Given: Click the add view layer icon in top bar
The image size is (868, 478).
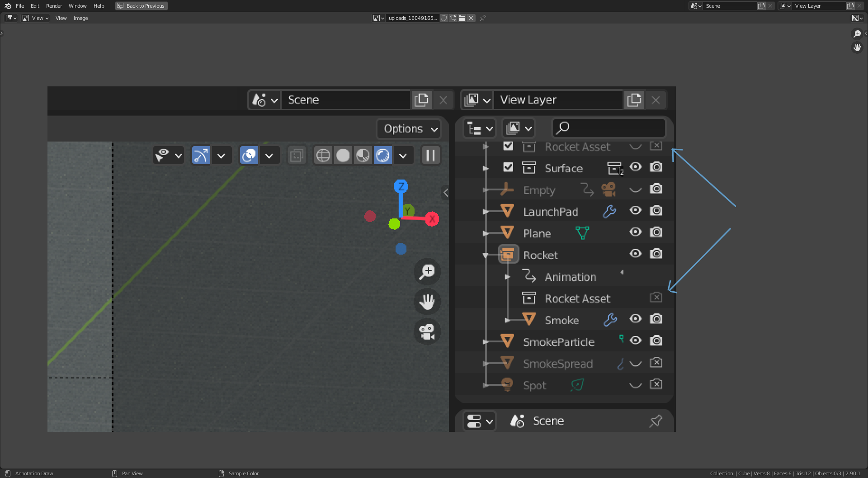Looking at the screenshot, I should [850, 6].
